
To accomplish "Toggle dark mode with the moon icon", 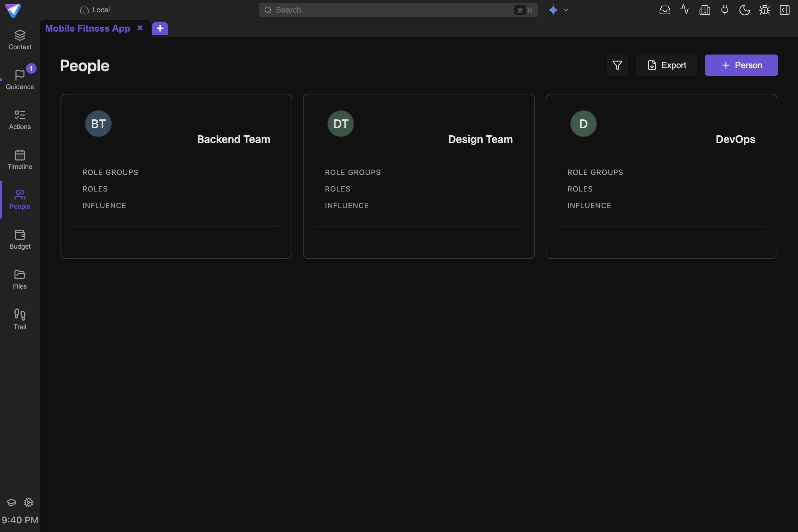I will 745,10.
